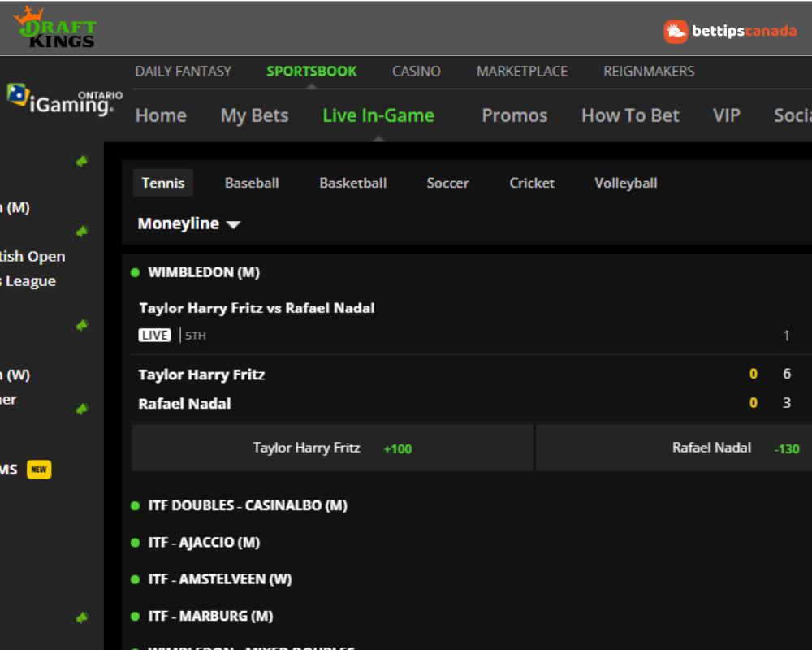Switch to the Volleyball sport tab
Viewport: 812px width, 650px height.
coord(625,183)
